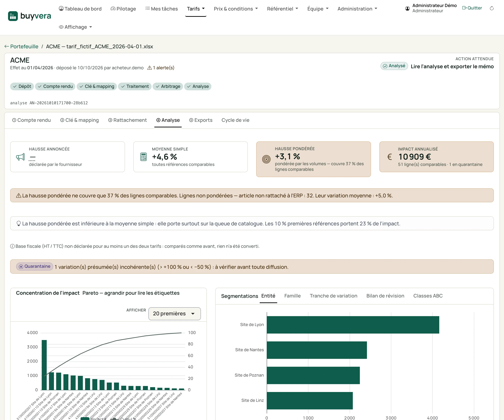Select the Bilan de révision tab
This screenshot has width=504, height=420.
[385, 296]
